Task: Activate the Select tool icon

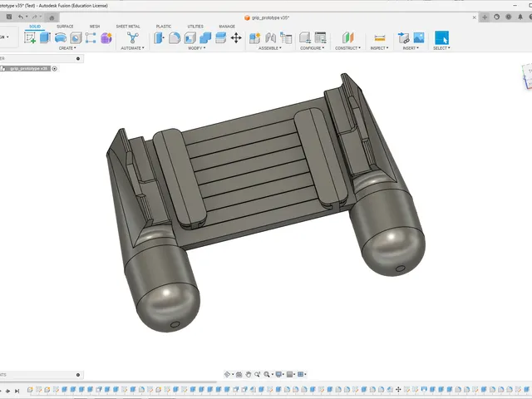Action: pos(441,37)
